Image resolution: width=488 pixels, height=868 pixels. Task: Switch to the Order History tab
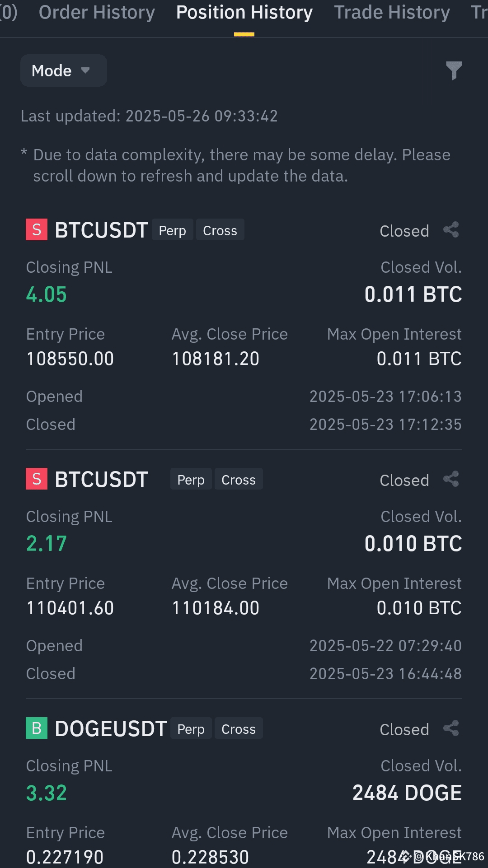tap(97, 12)
